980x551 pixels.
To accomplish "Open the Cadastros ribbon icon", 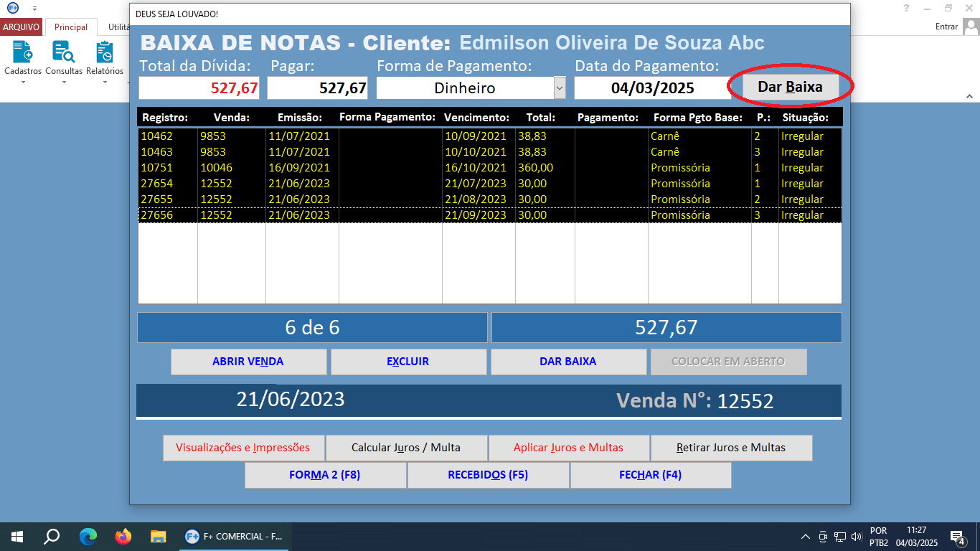I will coord(22,57).
